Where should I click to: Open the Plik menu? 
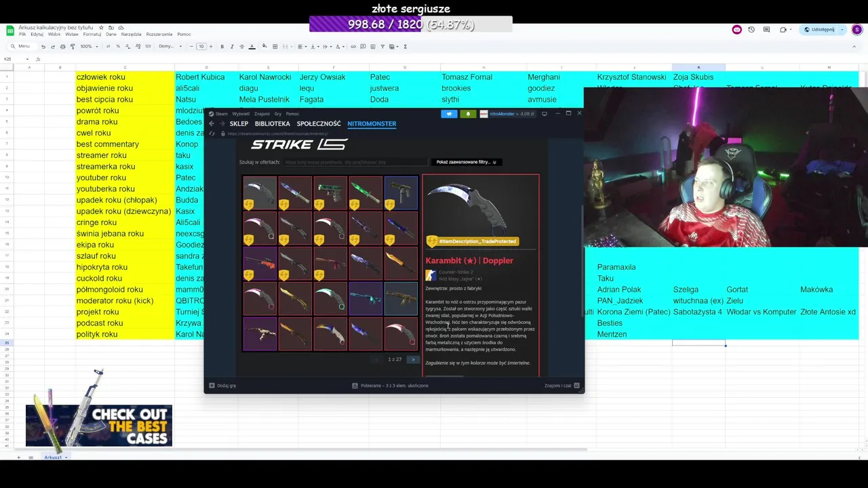coord(22,34)
